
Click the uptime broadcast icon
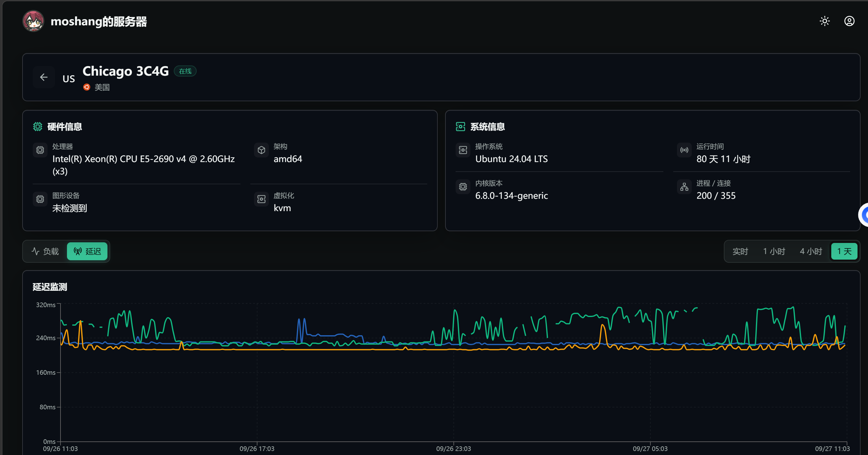pyautogui.click(x=684, y=150)
